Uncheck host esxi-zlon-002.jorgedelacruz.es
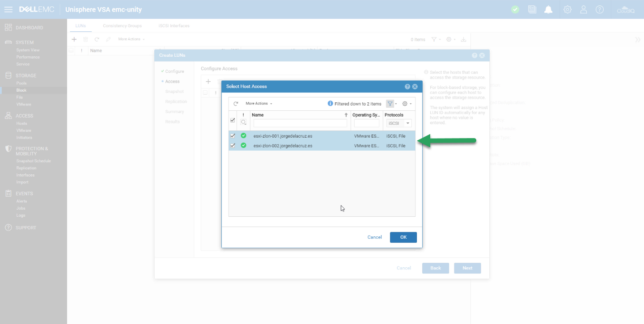The width and height of the screenshot is (644, 324). coord(233,145)
